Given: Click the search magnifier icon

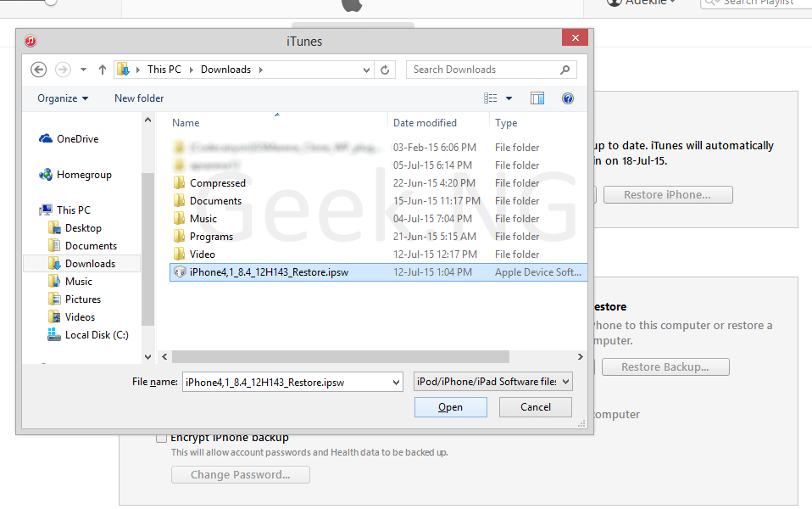Looking at the screenshot, I should tap(565, 70).
